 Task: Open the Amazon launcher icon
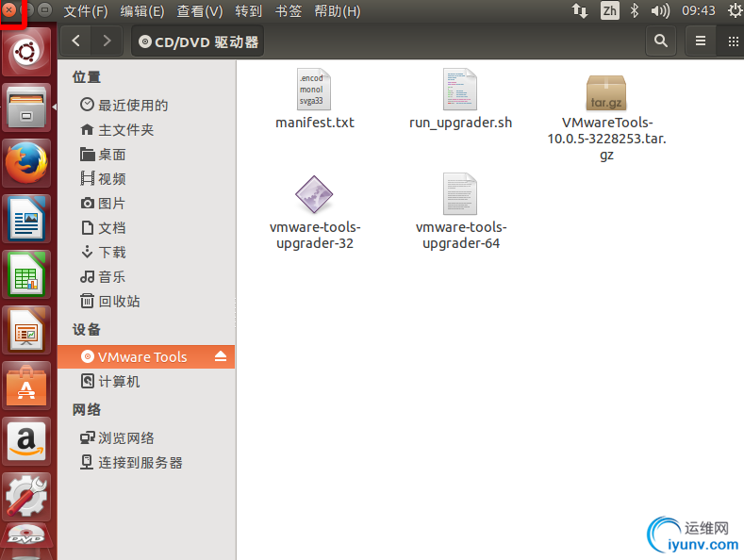26,441
